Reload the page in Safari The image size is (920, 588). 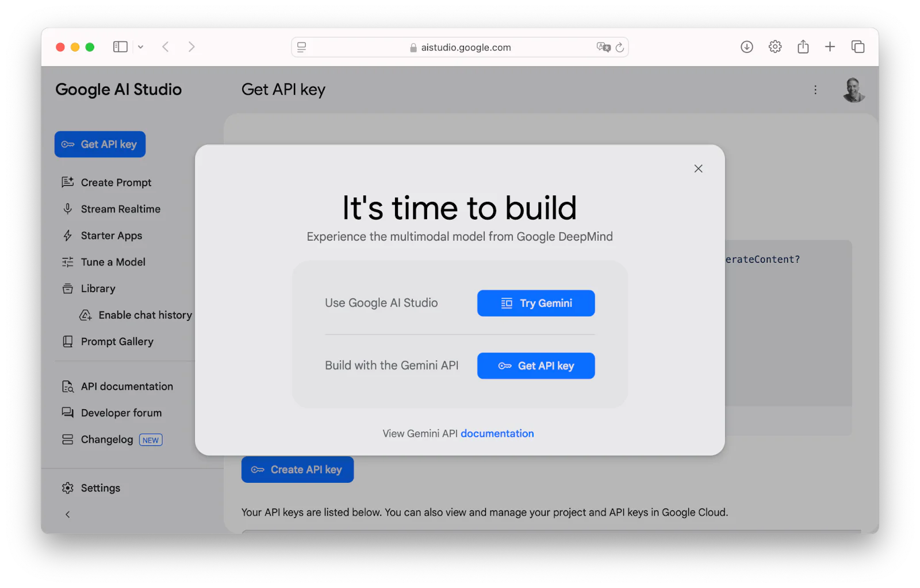[x=620, y=47]
